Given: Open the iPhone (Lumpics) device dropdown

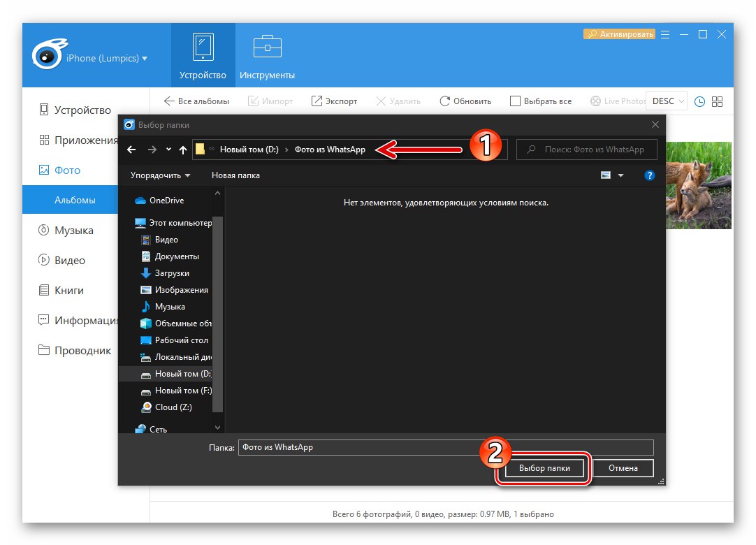Looking at the screenshot, I should click(x=107, y=59).
